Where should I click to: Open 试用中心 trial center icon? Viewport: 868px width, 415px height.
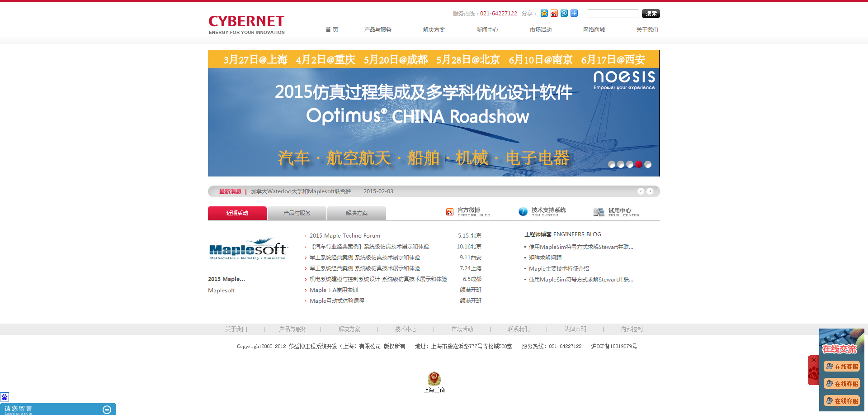coord(599,212)
